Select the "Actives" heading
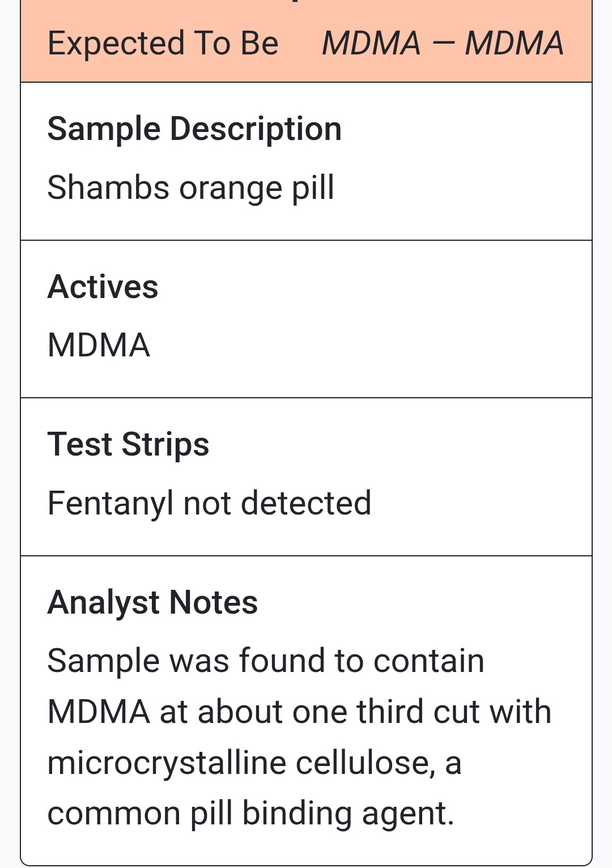612x868 pixels. (x=103, y=287)
